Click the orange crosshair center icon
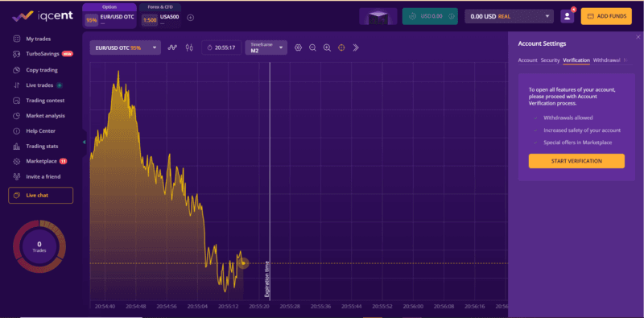The width and height of the screenshot is (644, 318). (x=341, y=47)
